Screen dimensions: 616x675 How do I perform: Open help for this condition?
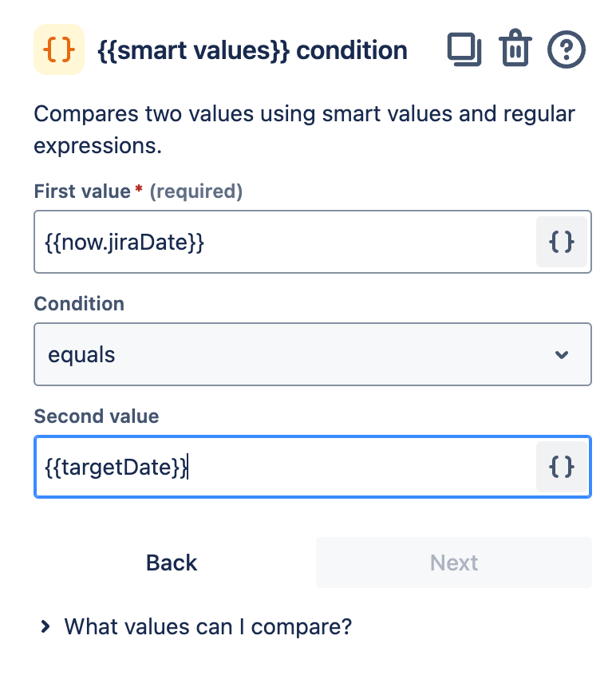coord(567,50)
